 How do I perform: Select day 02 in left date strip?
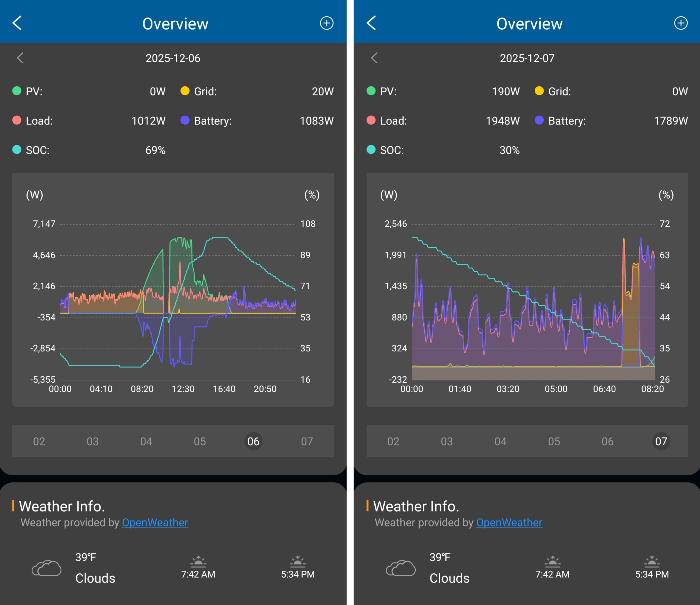[x=39, y=441]
